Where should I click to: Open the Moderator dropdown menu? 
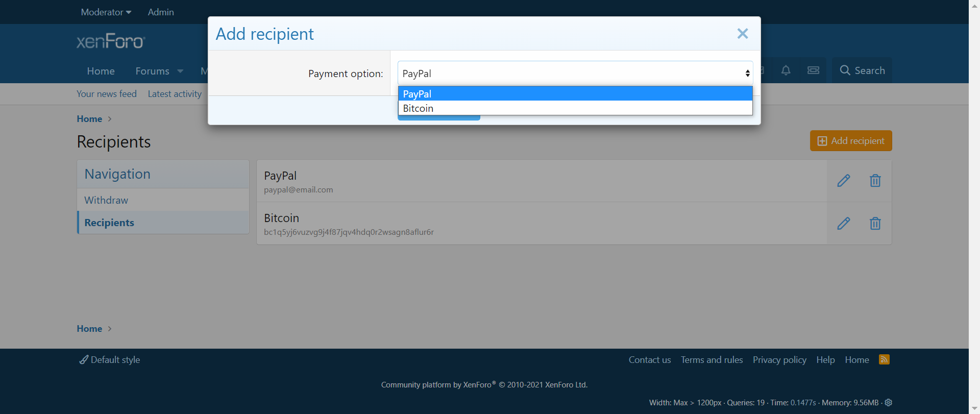pyautogui.click(x=106, y=12)
